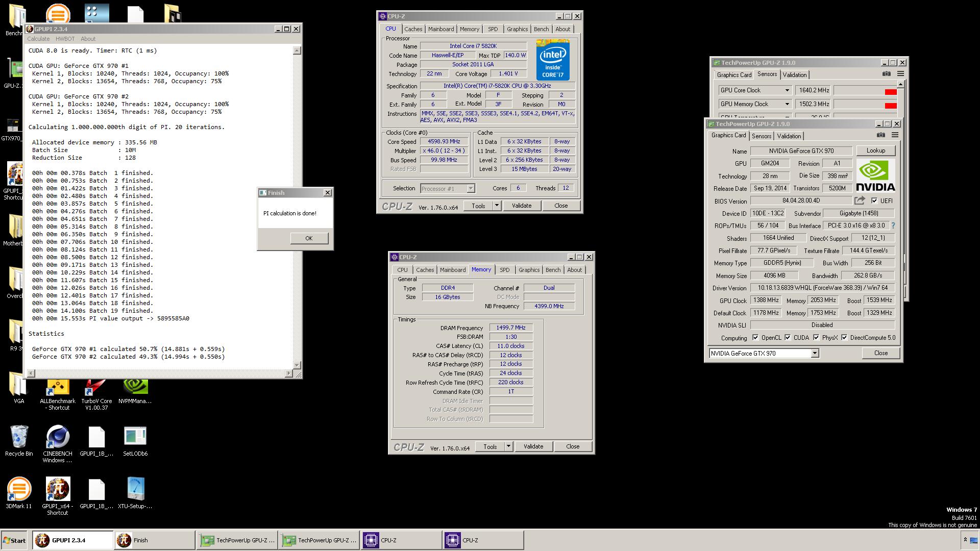
Task: Click Validate in the CPU-Z Memory window
Action: pos(533,446)
